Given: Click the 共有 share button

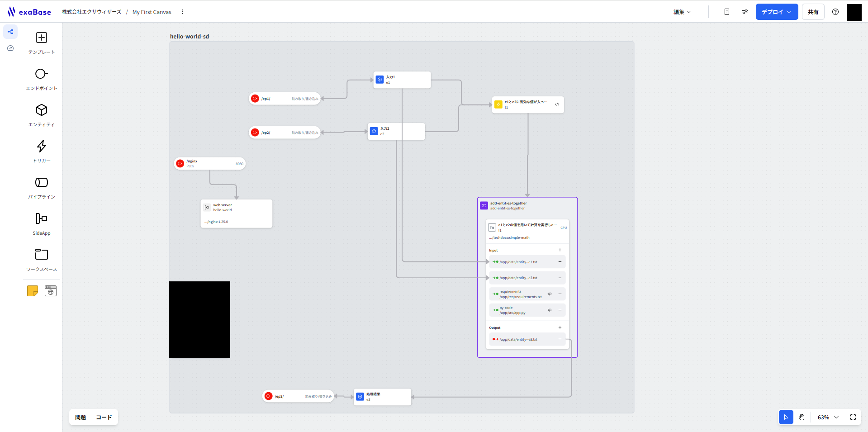Looking at the screenshot, I should [x=813, y=12].
